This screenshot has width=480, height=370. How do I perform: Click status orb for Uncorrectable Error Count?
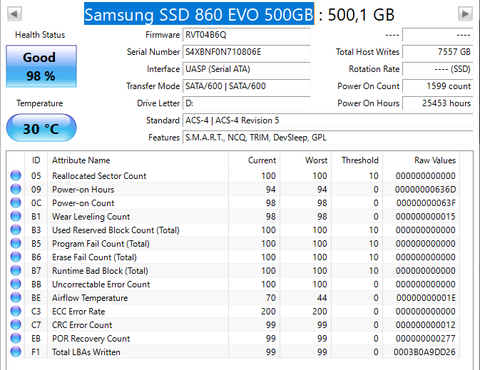pos(16,284)
